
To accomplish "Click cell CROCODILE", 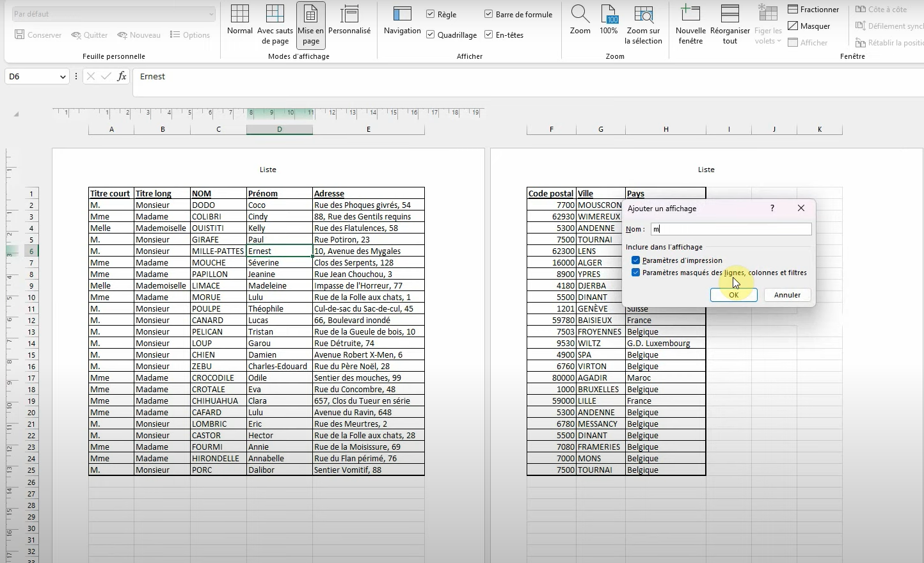I will (218, 378).
